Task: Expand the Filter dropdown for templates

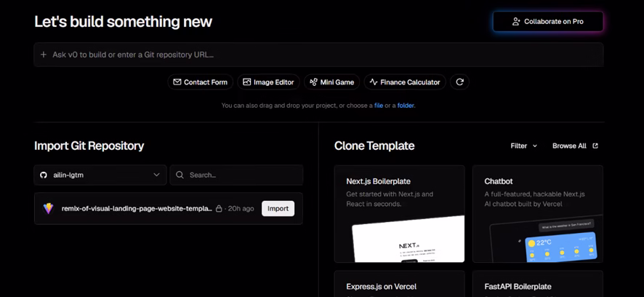Action: pyautogui.click(x=523, y=146)
